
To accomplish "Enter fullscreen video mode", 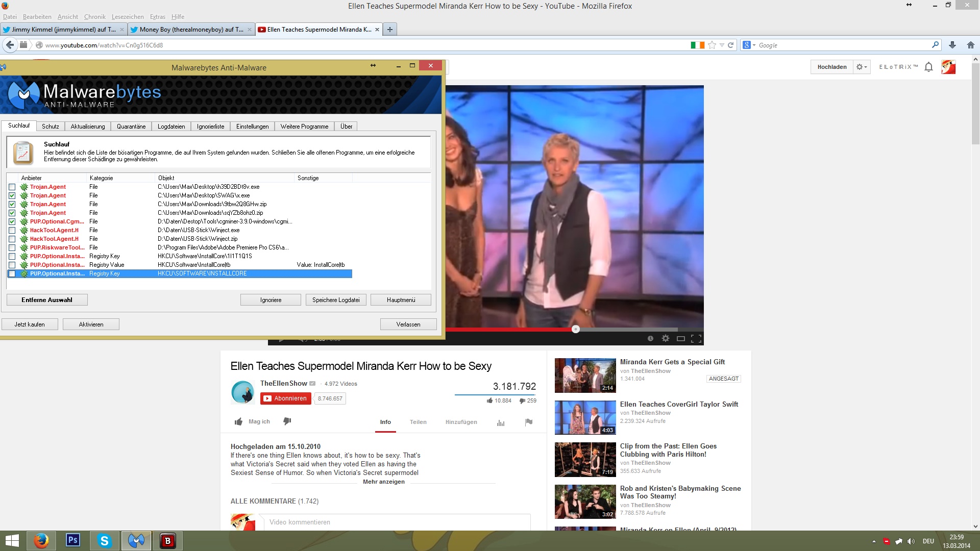I will pos(696,338).
